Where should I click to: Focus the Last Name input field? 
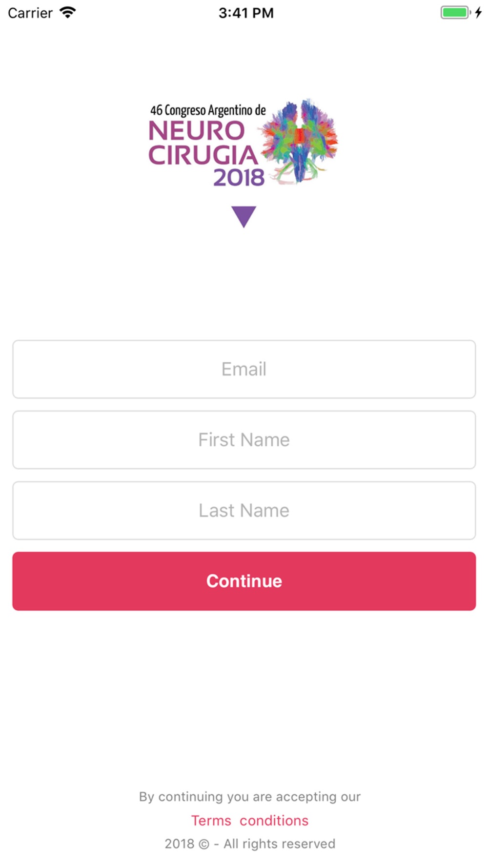(x=244, y=511)
